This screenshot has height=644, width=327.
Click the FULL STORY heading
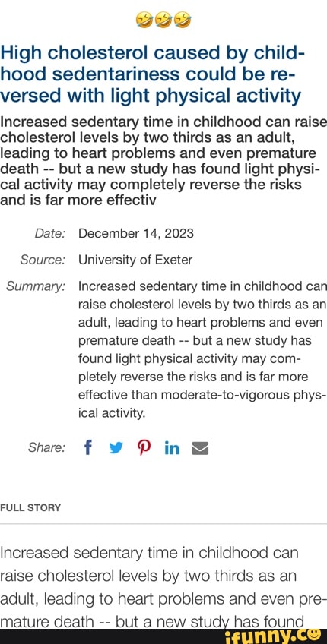30,507
